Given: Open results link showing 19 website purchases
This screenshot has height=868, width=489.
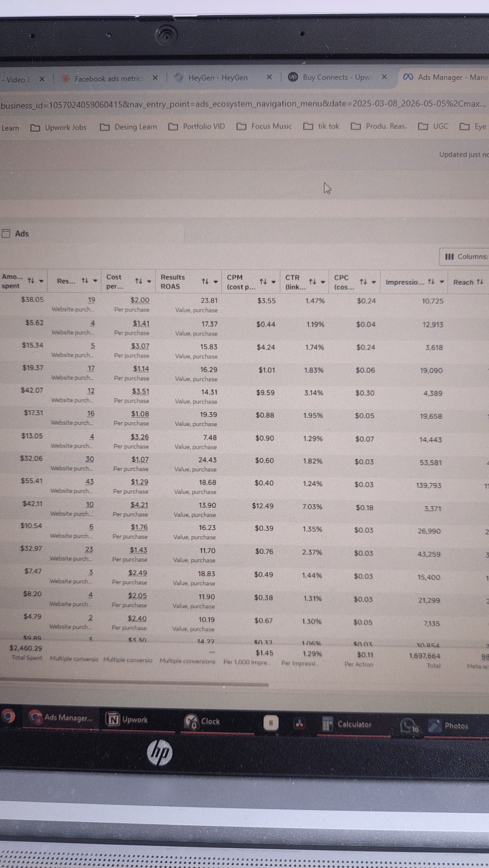Looking at the screenshot, I should pyautogui.click(x=91, y=300).
